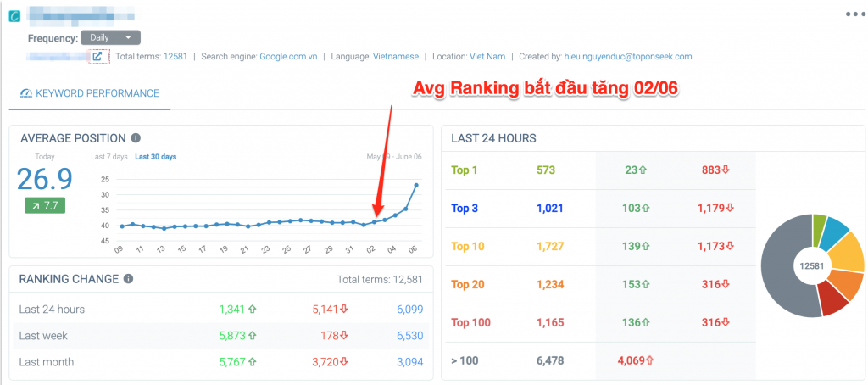This screenshot has height=385, width=868.
Task: Click the app logo icon at top left
Action: pos(14,16)
